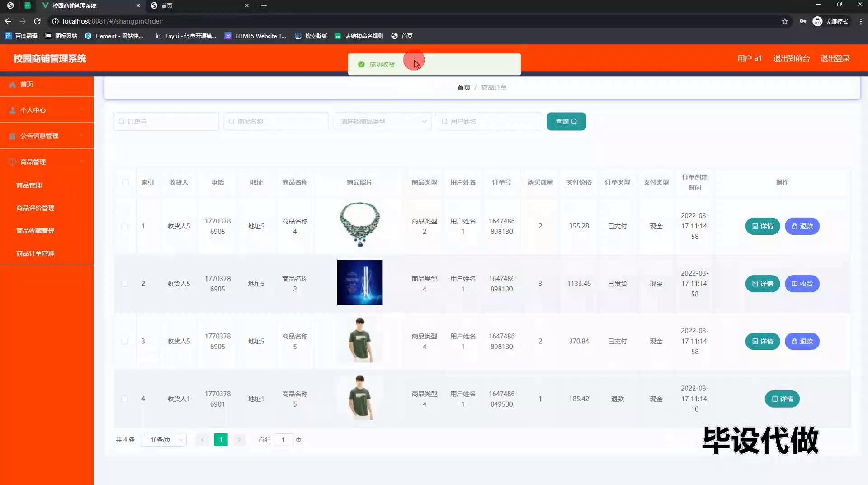Click the browser back arrow
The width and height of the screenshot is (868, 485).
(x=8, y=21)
